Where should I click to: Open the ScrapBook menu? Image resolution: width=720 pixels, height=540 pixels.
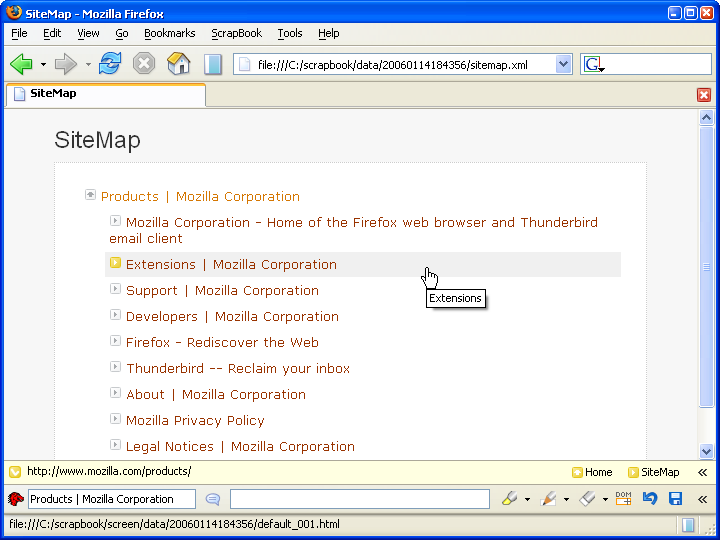[236, 33]
